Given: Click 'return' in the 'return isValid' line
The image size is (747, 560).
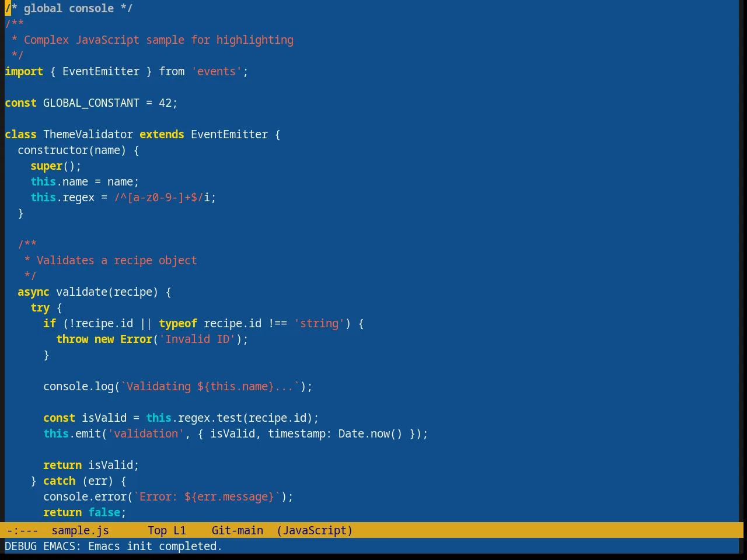Looking at the screenshot, I should pos(62,465).
